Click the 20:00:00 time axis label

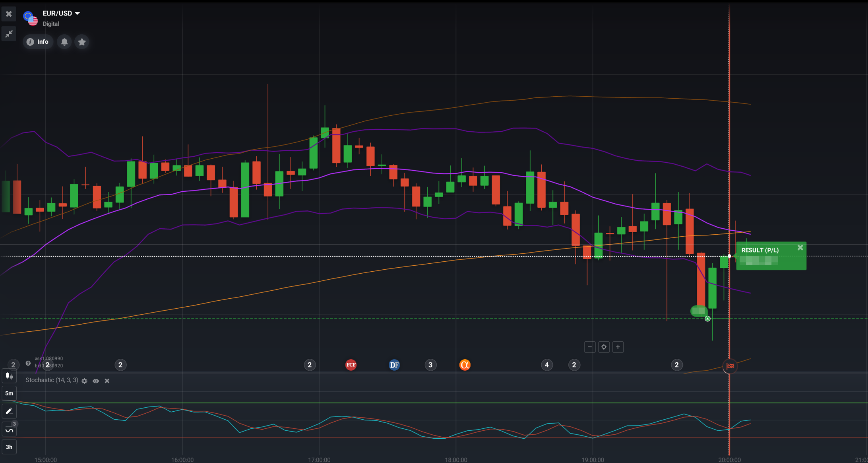[729, 460]
